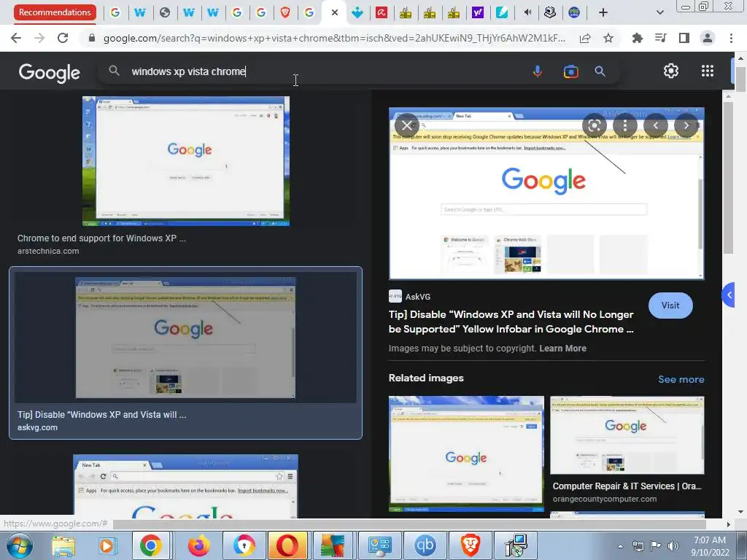Switch to the Yahoo tab

tap(477, 12)
